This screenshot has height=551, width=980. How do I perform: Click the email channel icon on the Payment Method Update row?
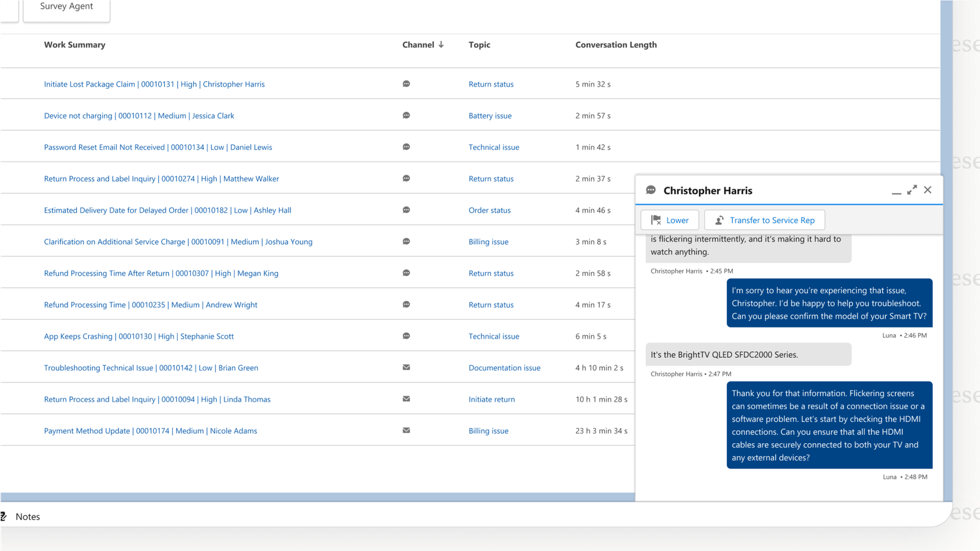[x=406, y=430]
